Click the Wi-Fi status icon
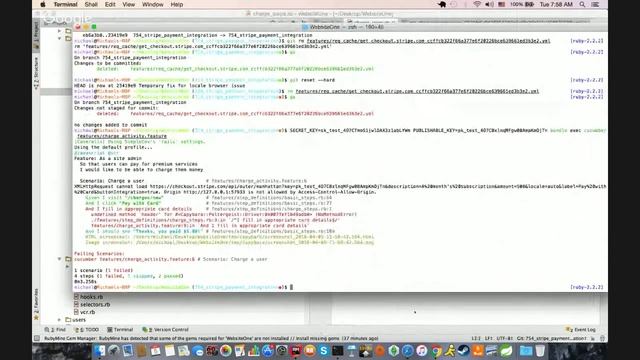Screen dimensions: 640x360 [477, 4]
